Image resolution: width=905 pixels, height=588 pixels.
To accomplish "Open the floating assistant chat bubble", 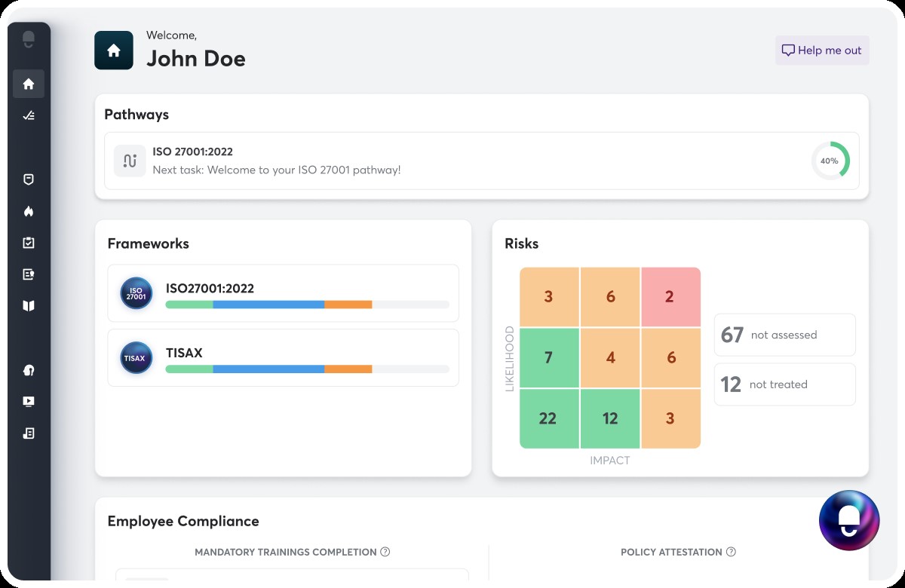I will pyautogui.click(x=849, y=520).
